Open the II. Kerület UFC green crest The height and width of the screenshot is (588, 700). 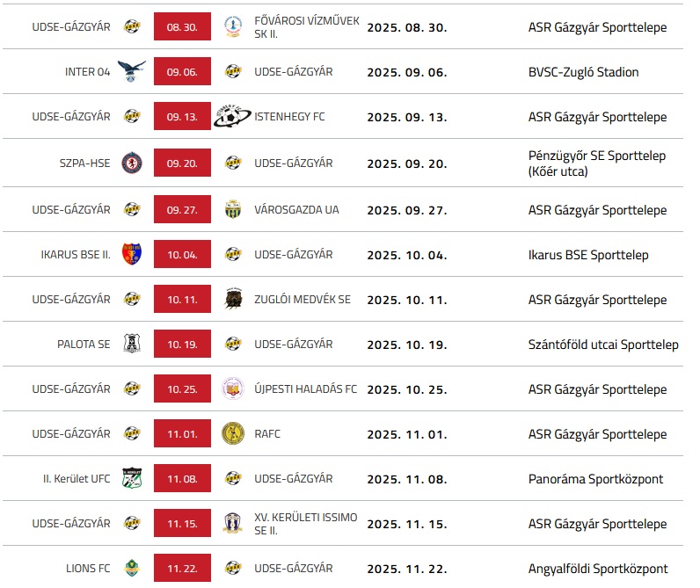[x=132, y=478]
